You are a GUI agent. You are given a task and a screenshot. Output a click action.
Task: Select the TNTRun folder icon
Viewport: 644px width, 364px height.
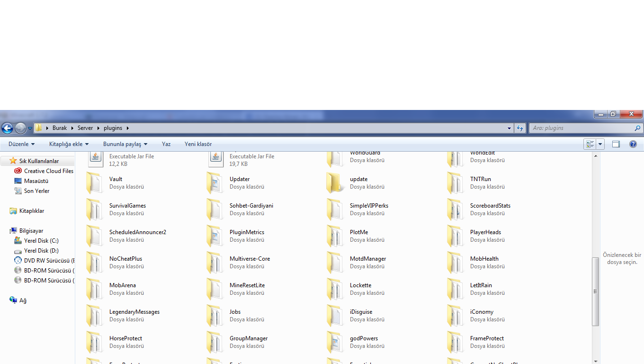(x=456, y=183)
